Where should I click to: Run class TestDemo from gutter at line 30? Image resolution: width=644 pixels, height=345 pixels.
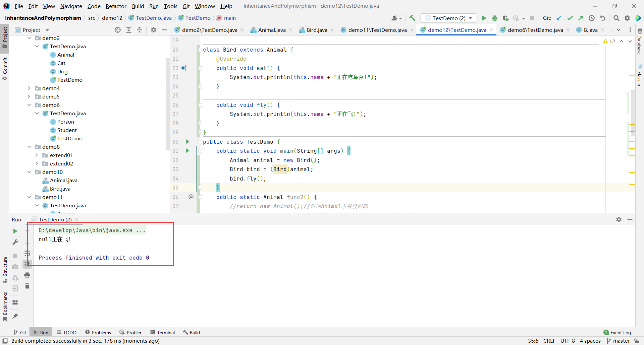point(187,142)
